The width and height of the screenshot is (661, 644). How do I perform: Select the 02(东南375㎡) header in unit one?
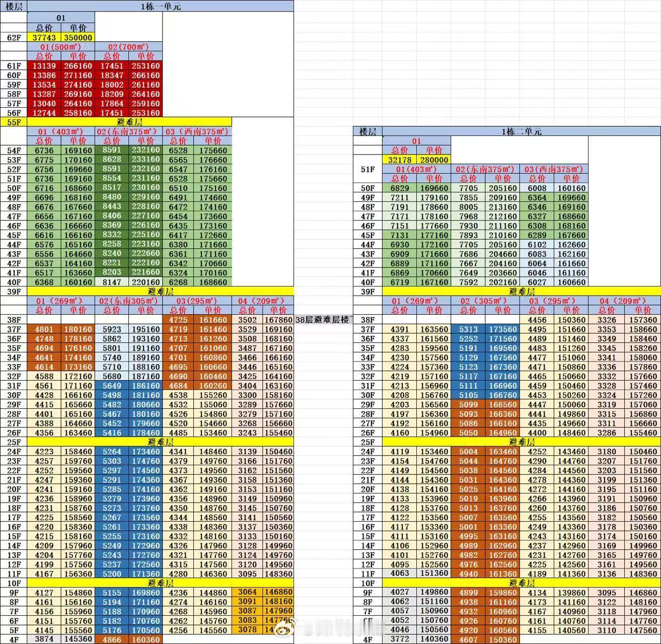[129, 131]
